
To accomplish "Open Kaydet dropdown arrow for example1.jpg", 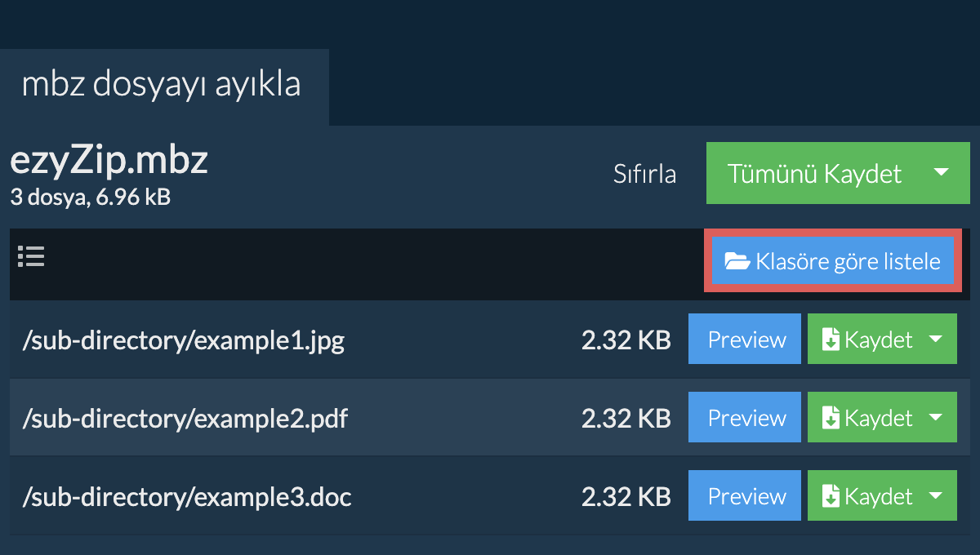I will pyautogui.click(x=936, y=340).
